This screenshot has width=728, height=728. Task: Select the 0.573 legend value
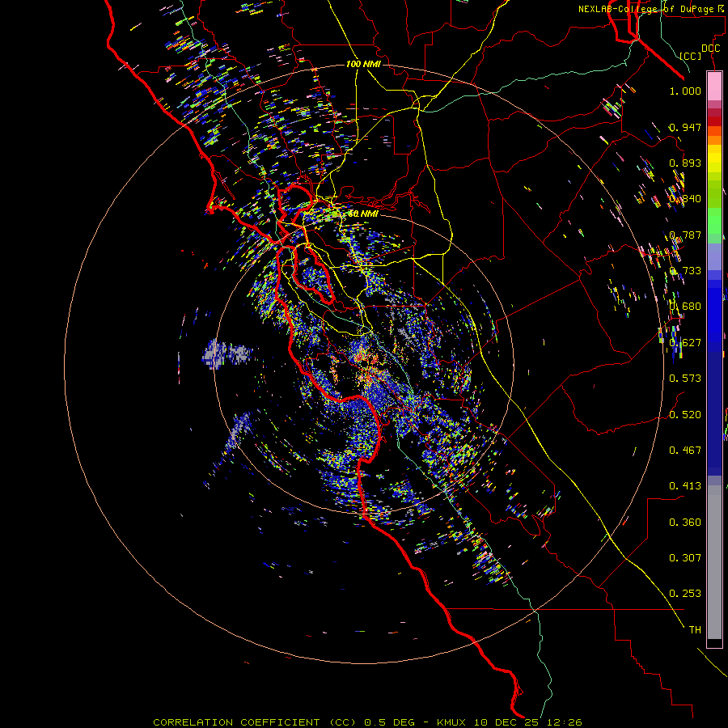(685, 379)
